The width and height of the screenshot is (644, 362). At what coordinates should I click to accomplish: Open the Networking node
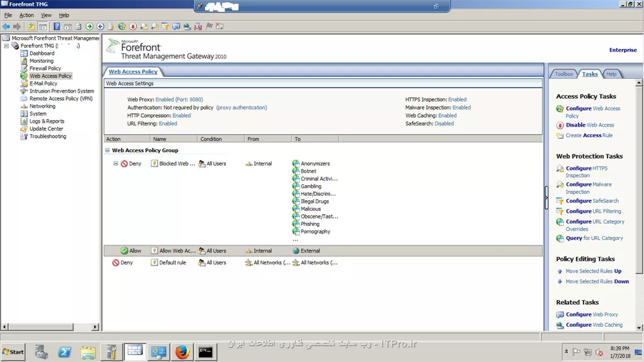[42, 106]
